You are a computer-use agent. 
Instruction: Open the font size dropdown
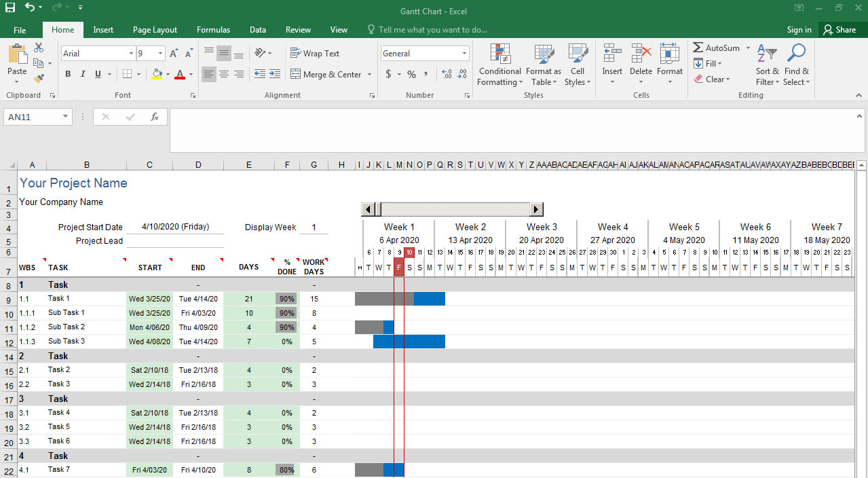coord(159,53)
